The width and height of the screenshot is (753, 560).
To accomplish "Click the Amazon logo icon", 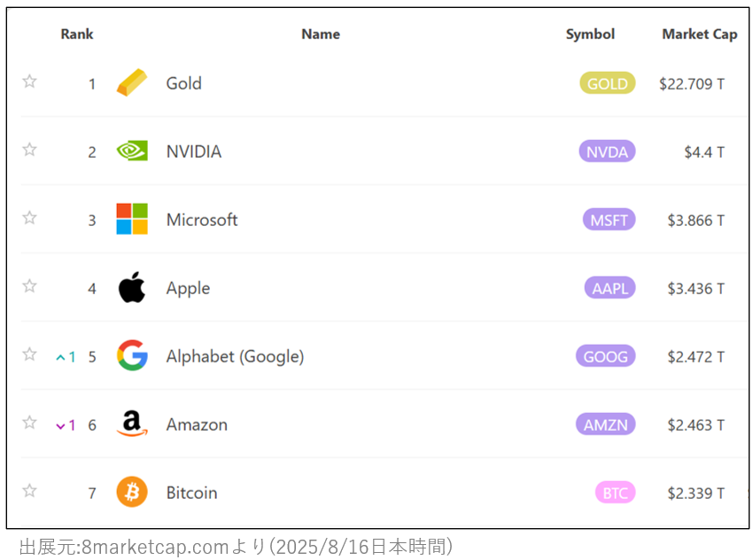I will pyautogui.click(x=132, y=424).
